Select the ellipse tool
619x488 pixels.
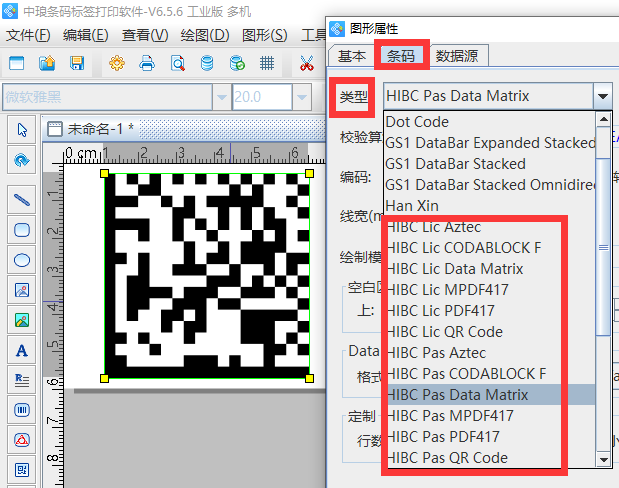click(22, 260)
